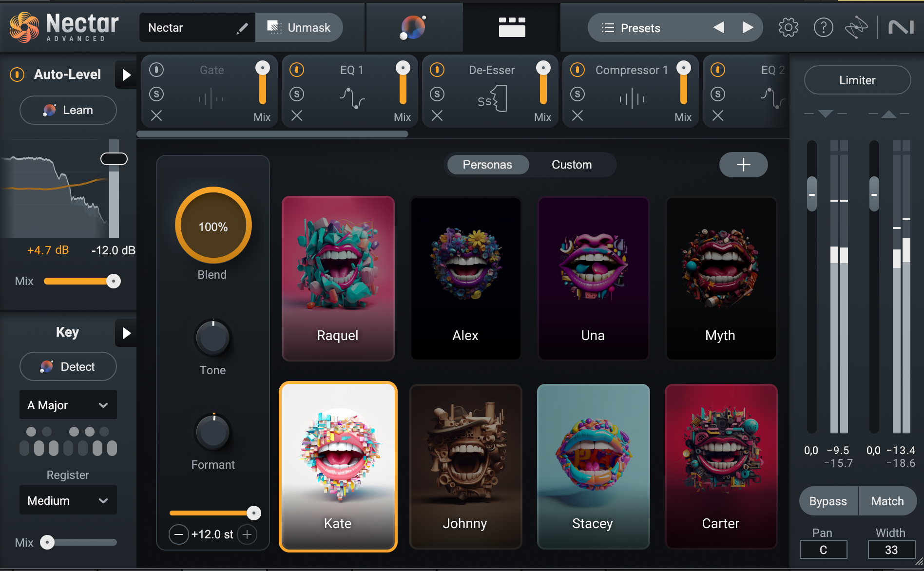Select the Kate persona

pos(338,466)
